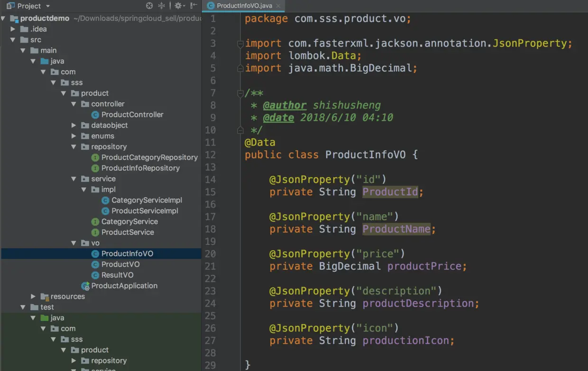Screen dimensions: 588x371
Task: Click the @date tag in the Javadoc
Action: point(279,118)
